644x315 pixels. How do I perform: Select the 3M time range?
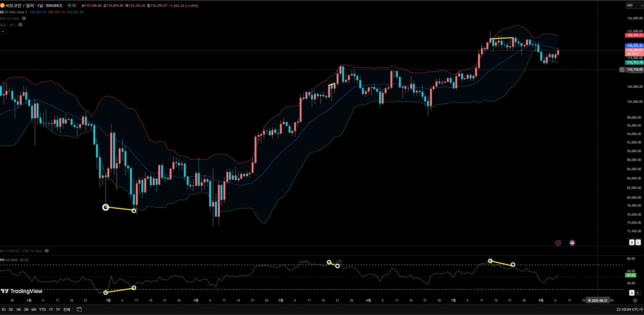[26, 309]
